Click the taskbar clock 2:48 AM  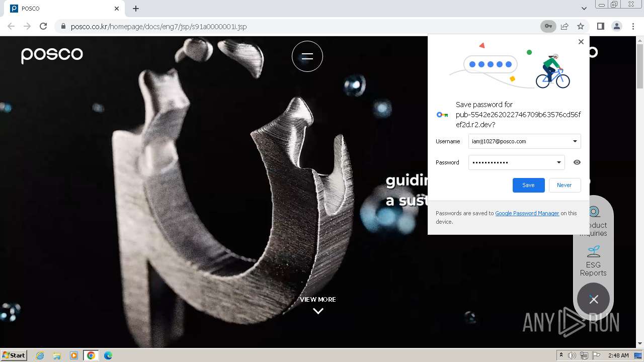point(618,355)
